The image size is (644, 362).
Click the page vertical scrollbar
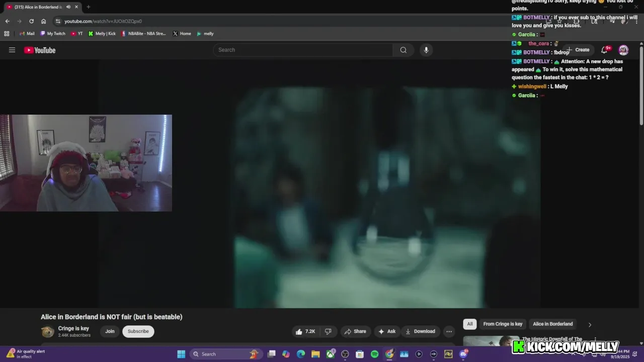click(641, 85)
